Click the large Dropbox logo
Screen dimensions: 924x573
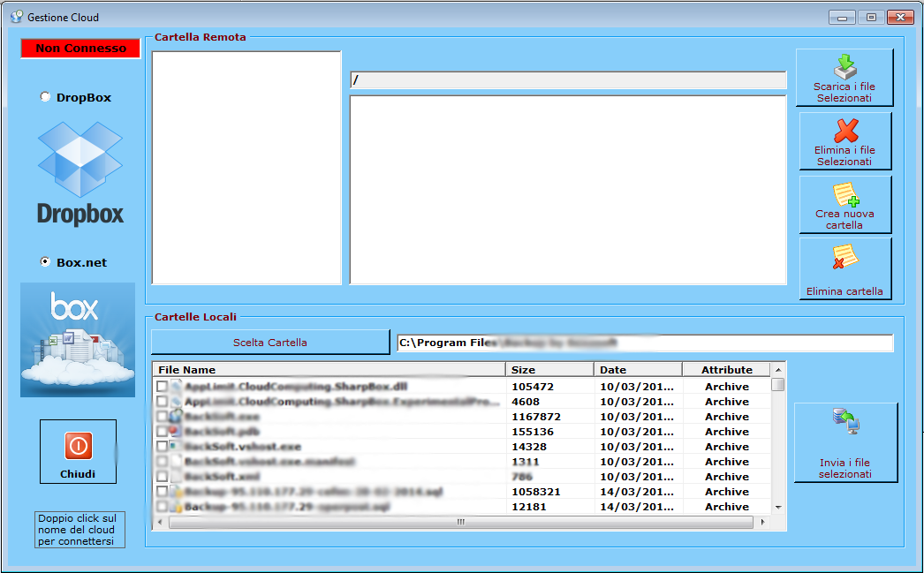click(80, 174)
